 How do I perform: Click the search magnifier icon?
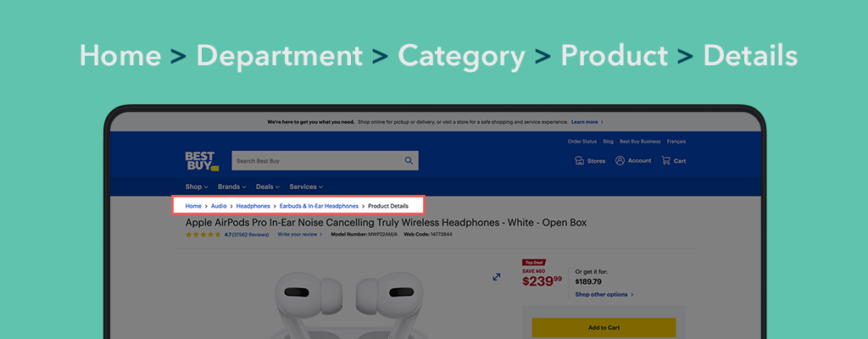tap(409, 161)
